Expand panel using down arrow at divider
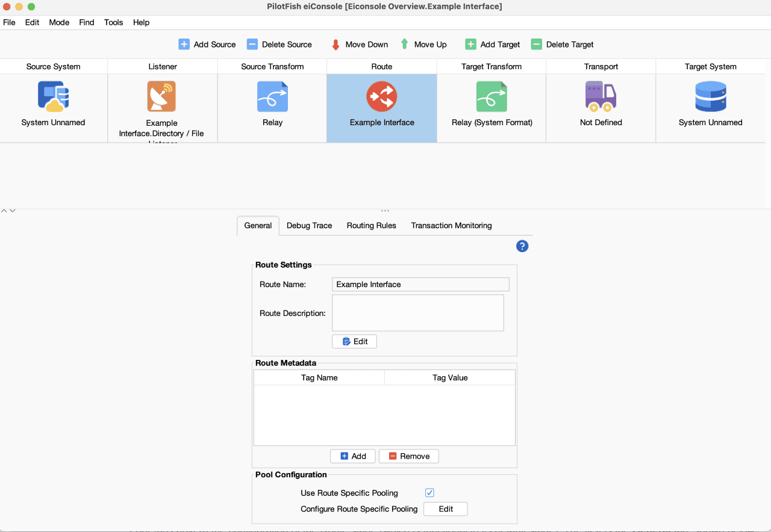The image size is (771, 532). 12,211
